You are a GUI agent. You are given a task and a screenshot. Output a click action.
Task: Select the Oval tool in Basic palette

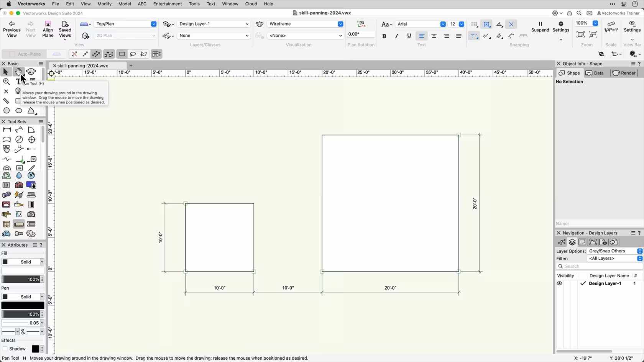[19, 111]
